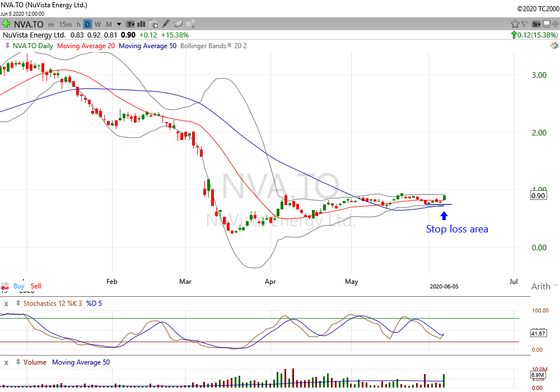Click the 'NVA.TO Daily' price plot label

[x=33, y=46]
